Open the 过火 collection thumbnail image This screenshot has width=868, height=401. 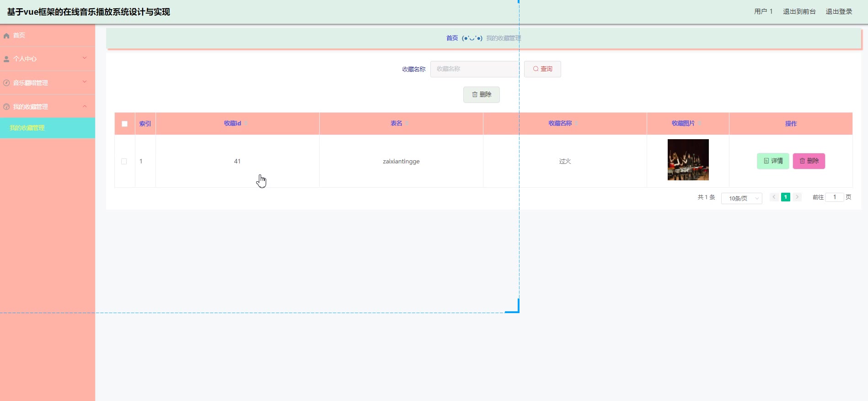coord(688,160)
